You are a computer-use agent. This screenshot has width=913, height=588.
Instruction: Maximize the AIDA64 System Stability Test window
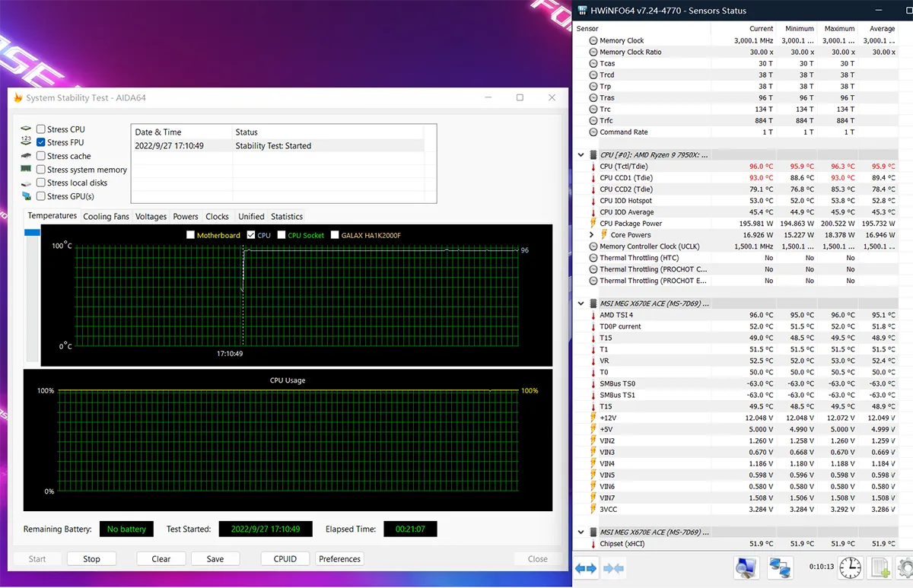(x=520, y=97)
